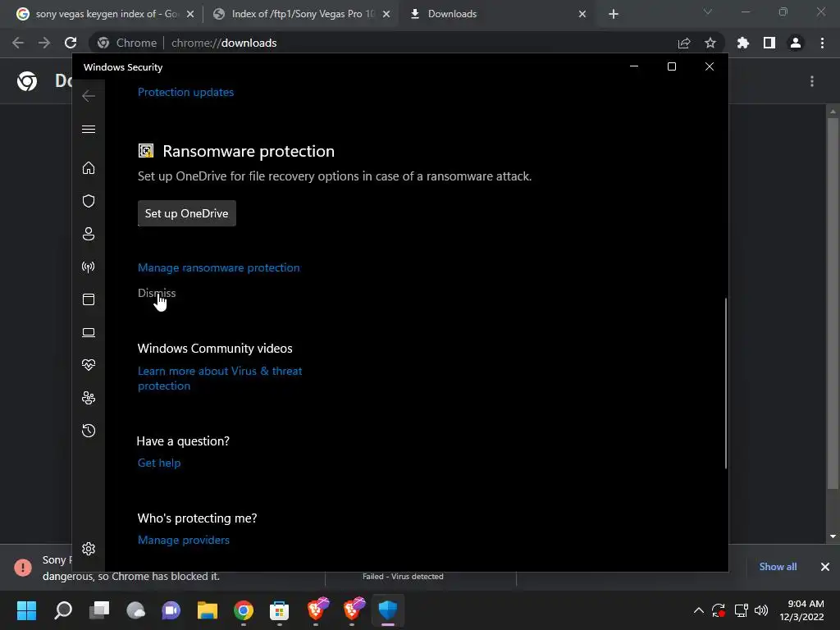
Task: Maximize the Windows Security window
Action: (x=672, y=66)
